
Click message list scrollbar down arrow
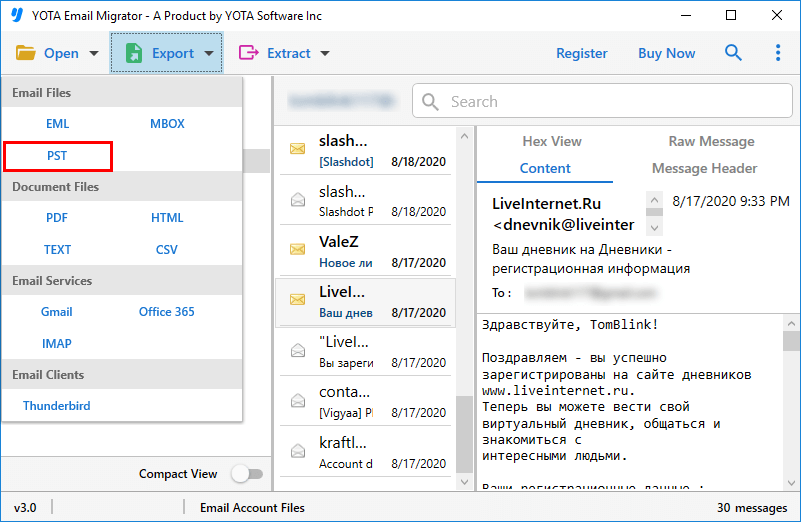click(x=464, y=482)
